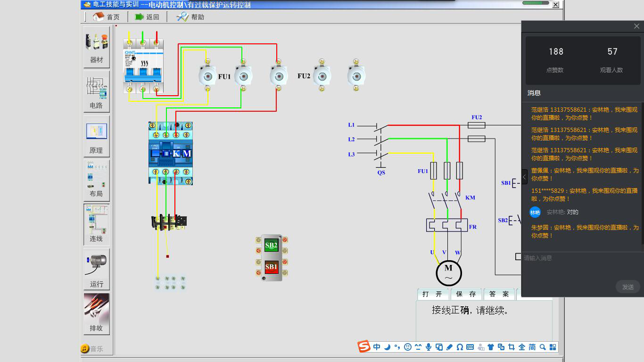Image resolution: width=644 pixels, height=362 pixels.
Task: Click the handwriting pen icon
Action: [x=449, y=347]
